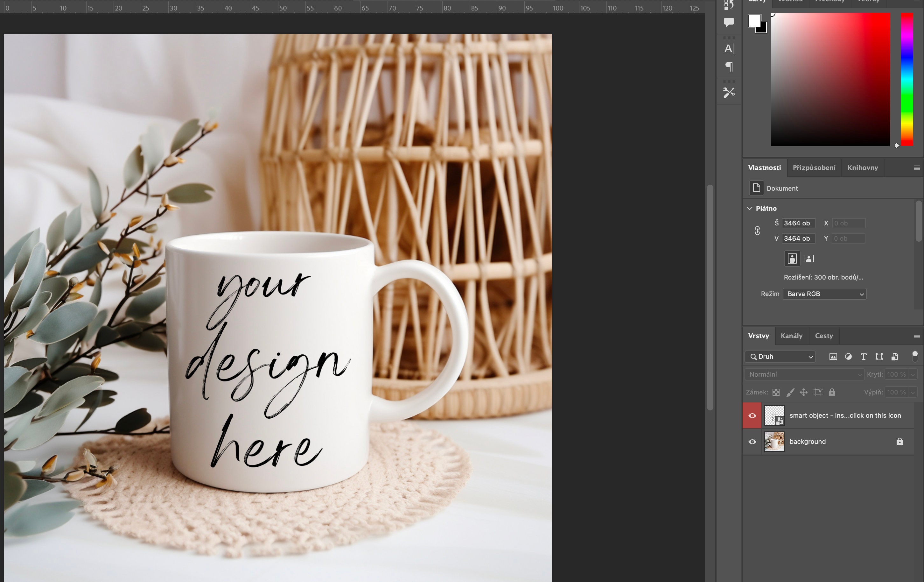Filter layers to show adjustment layers
This screenshot has width=924, height=582.
pos(848,357)
